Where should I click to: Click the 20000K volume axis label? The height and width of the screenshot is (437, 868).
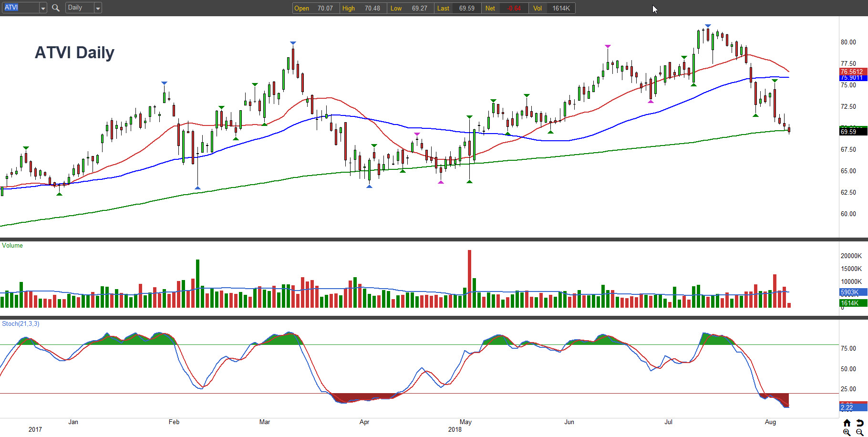point(851,256)
